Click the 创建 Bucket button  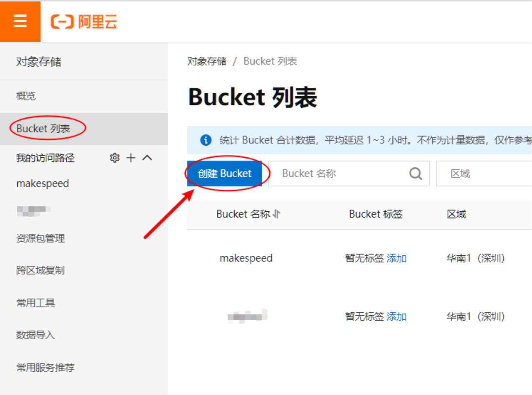coord(224,173)
